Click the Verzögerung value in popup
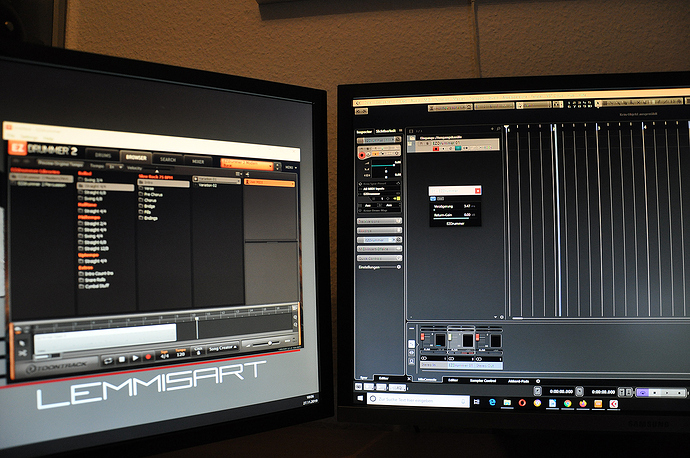690x458 pixels. 467,206
